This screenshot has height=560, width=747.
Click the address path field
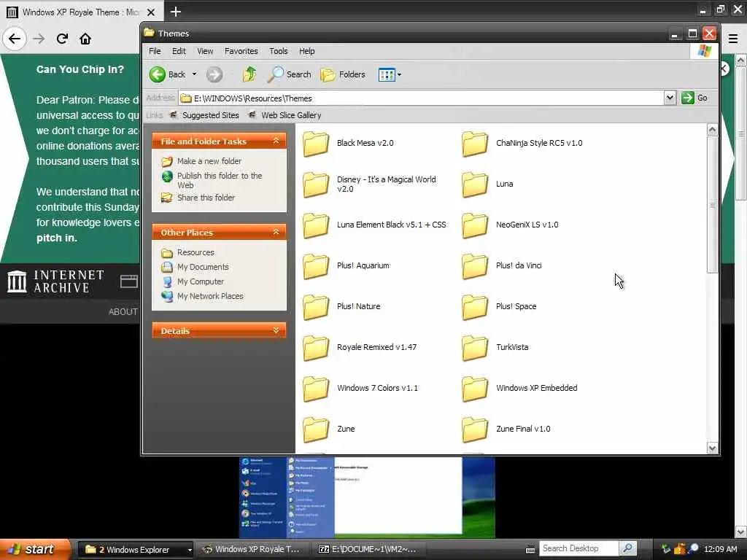[x=422, y=98]
